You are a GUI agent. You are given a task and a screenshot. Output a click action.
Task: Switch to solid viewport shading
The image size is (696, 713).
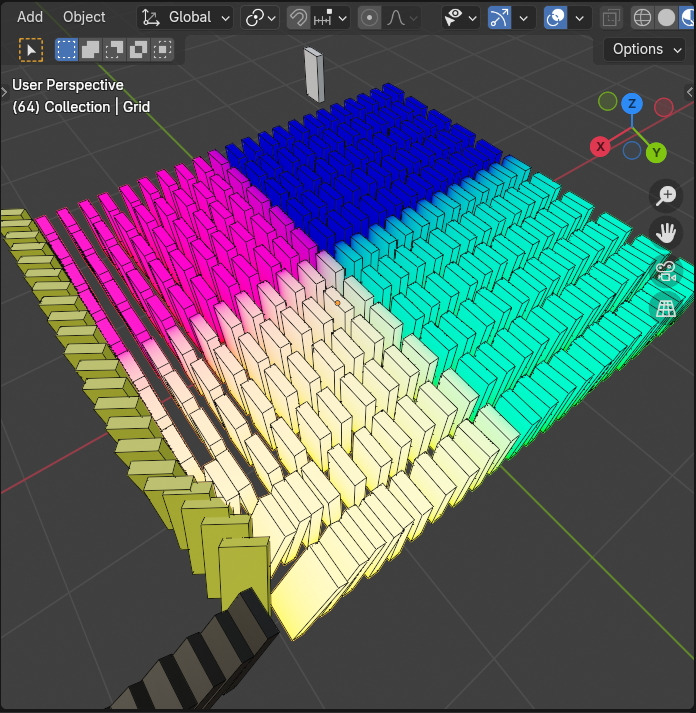[x=666, y=18]
